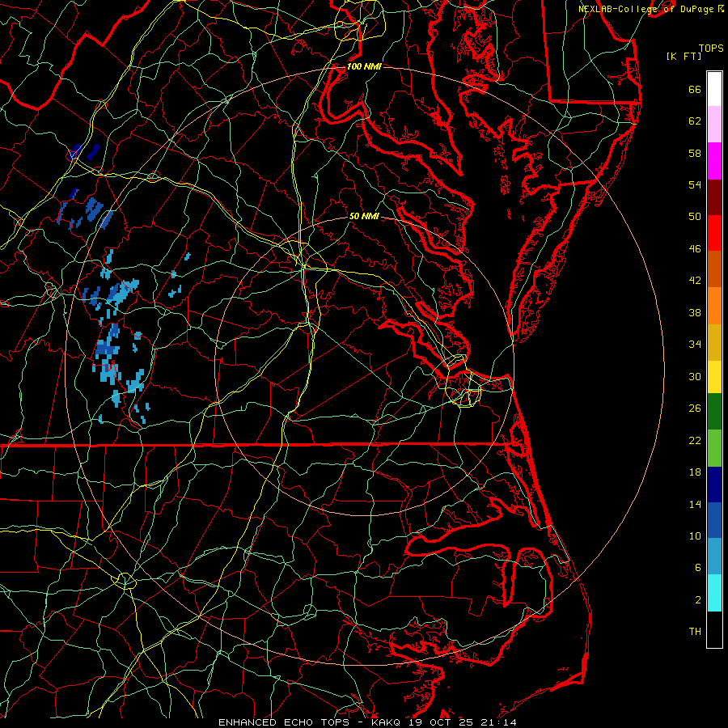The width and height of the screenshot is (728, 728).
Task: Click the KAKQ radar site identifier
Action: (387, 722)
